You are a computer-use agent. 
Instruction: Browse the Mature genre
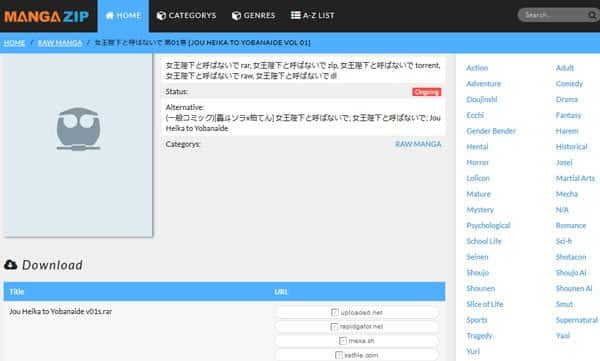point(478,194)
